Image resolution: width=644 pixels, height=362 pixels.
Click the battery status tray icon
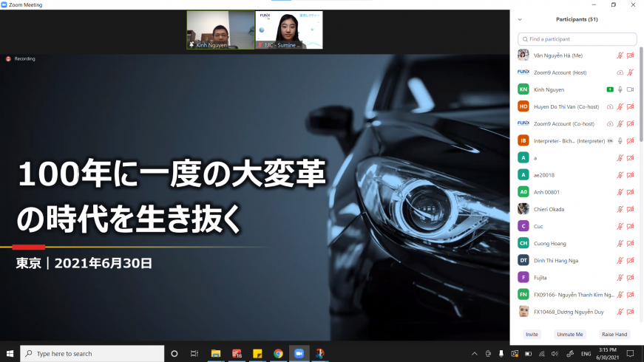point(528,353)
